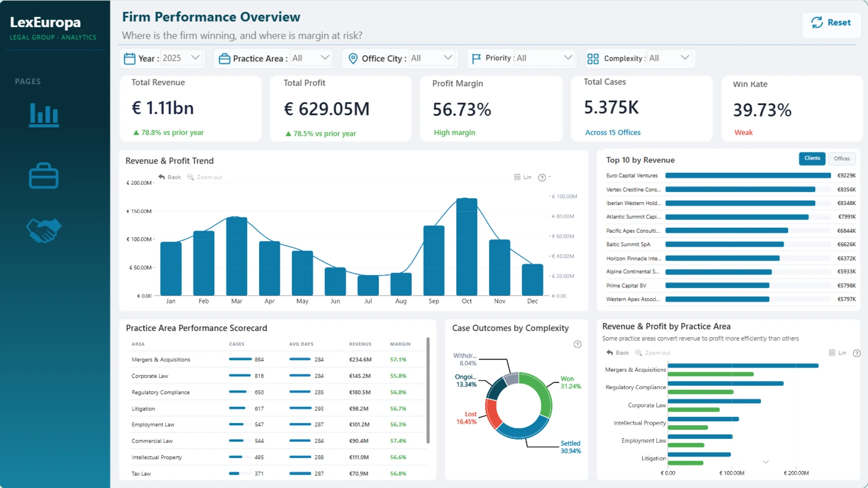Click Iberian Western Hold... client name
Image resolution: width=868 pixels, height=488 pixels.
coord(633,203)
